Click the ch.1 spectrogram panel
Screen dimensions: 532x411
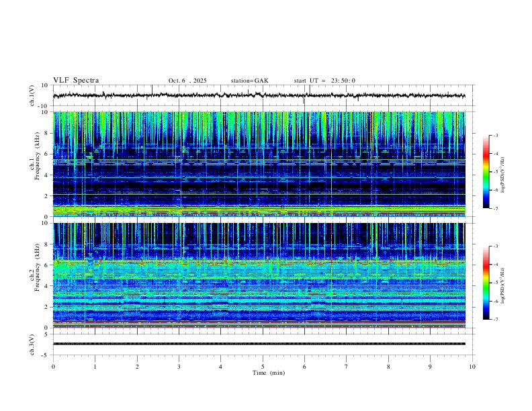tap(259, 164)
